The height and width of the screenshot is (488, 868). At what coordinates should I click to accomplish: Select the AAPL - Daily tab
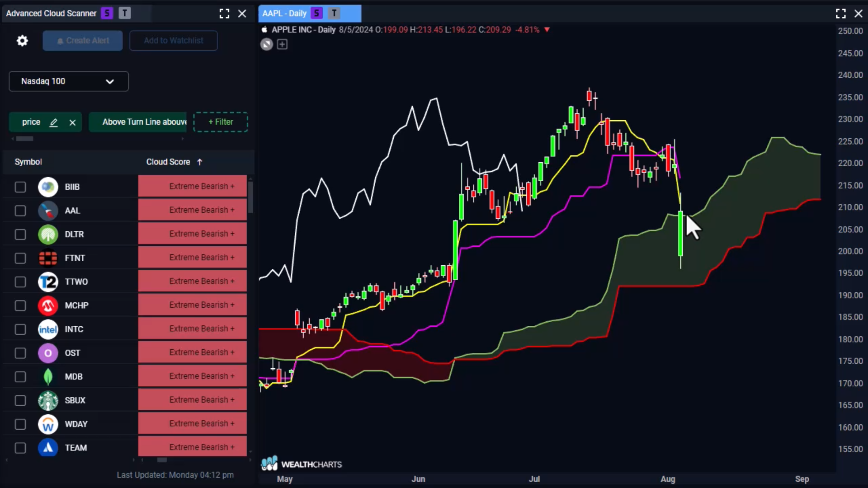[x=310, y=14]
